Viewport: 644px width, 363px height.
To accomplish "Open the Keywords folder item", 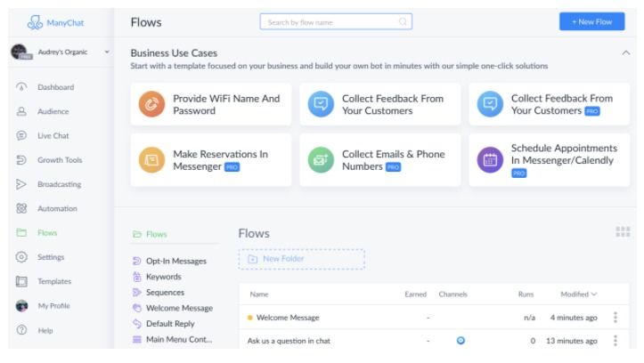I will pos(164,277).
